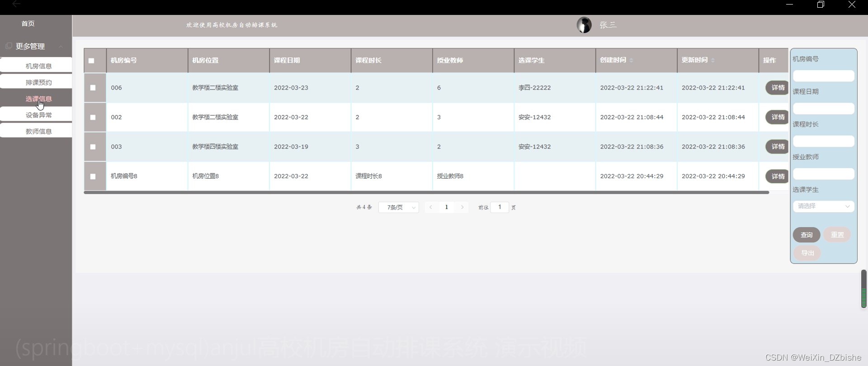Click the 机房编号 filter input field

pyautogui.click(x=823, y=76)
